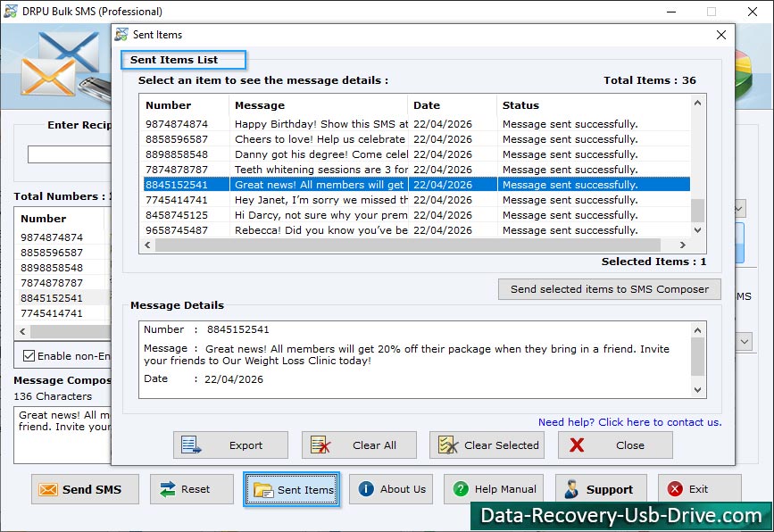Click the About Us info icon
The image size is (774, 532).
pos(366,489)
